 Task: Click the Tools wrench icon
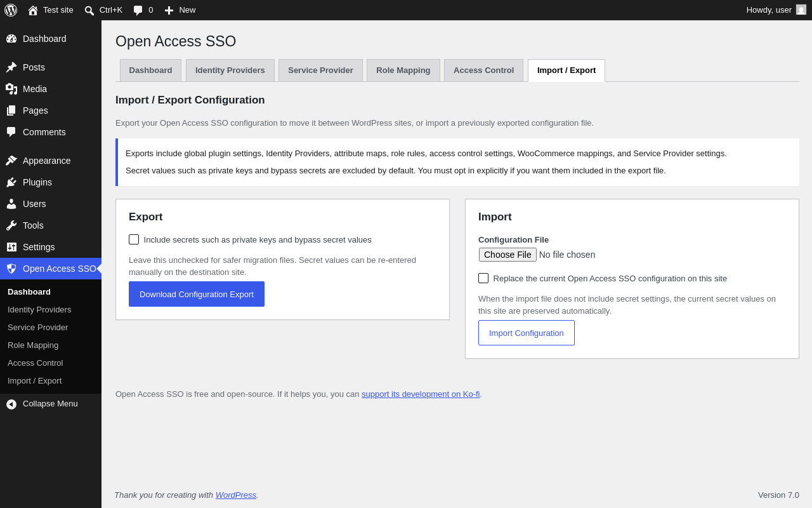tap(11, 225)
